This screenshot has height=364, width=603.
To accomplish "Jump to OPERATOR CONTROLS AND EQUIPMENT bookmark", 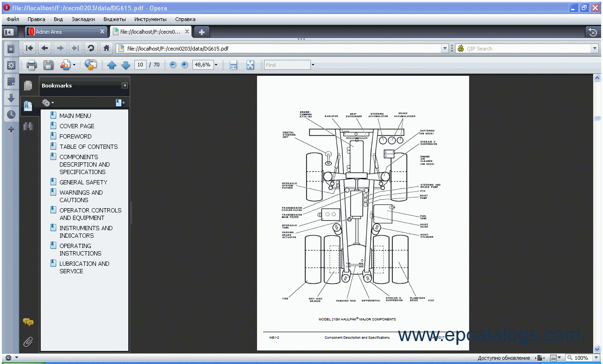I will pyautogui.click(x=90, y=214).
